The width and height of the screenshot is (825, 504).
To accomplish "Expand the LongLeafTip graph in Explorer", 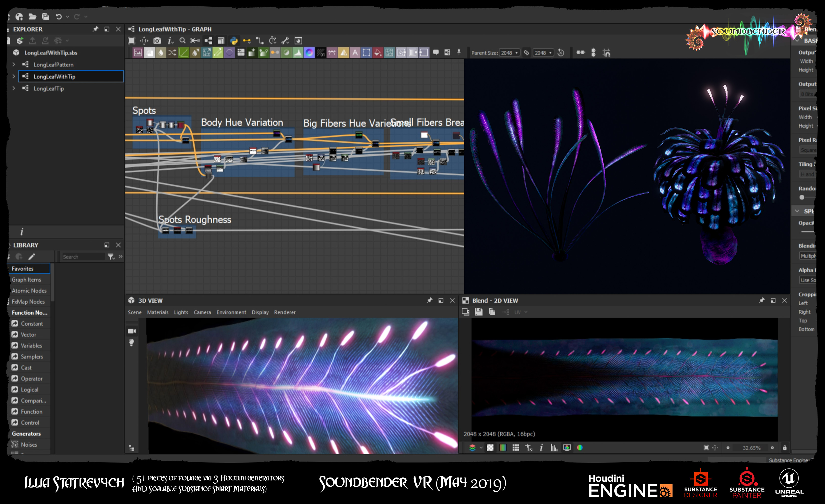I will 14,88.
